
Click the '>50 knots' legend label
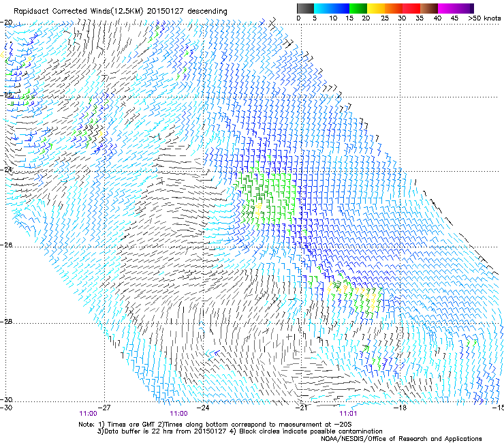click(x=484, y=18)
